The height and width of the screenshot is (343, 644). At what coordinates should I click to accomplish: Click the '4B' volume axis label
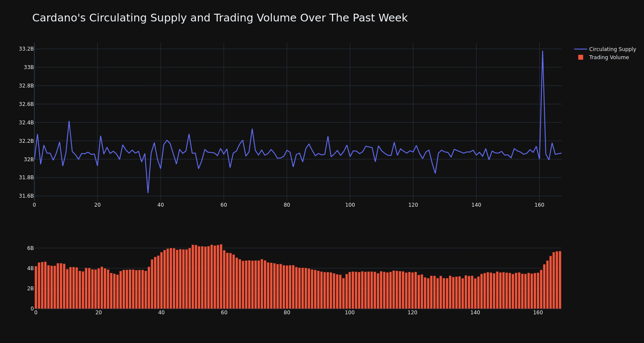(30, 268)
